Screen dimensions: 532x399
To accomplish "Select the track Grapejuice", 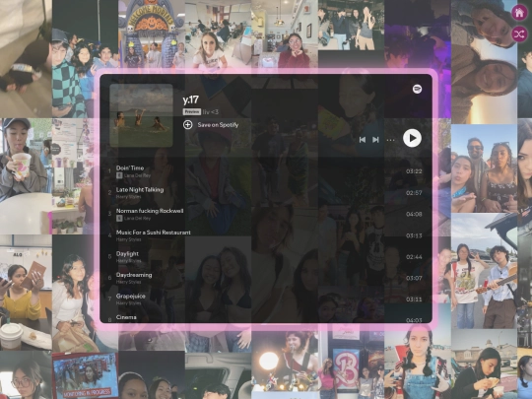I will click(x=131, y=297).
